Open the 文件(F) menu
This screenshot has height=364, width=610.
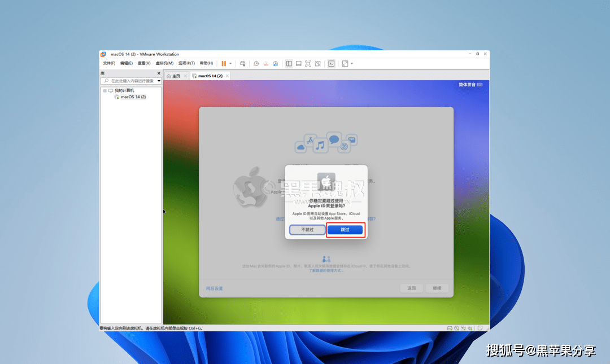tap(109, 63)
